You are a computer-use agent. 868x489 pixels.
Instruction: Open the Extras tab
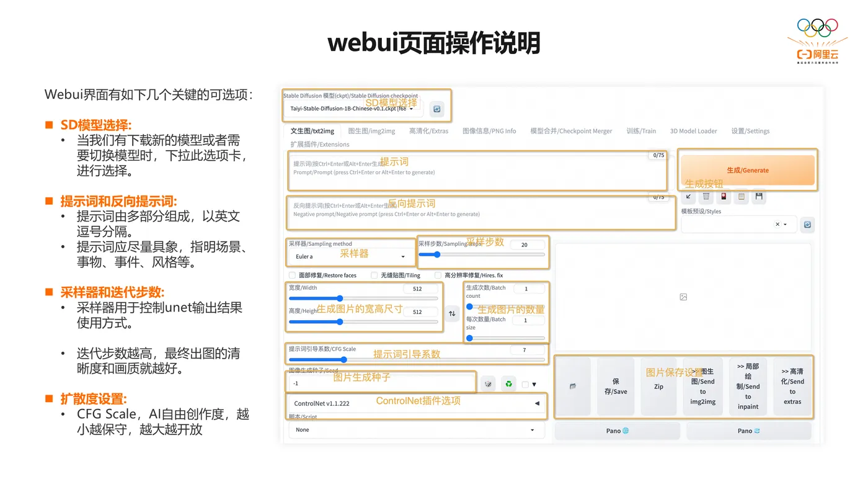pyautogui.click(x=428, y=131)
